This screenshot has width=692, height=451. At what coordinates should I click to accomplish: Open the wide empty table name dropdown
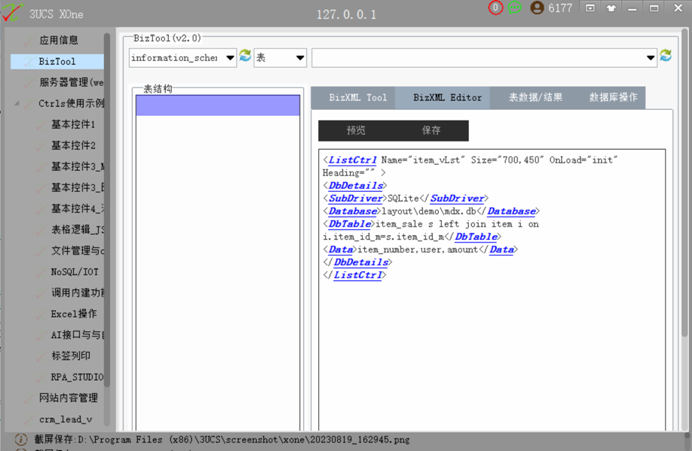click(x=485, y=58)
